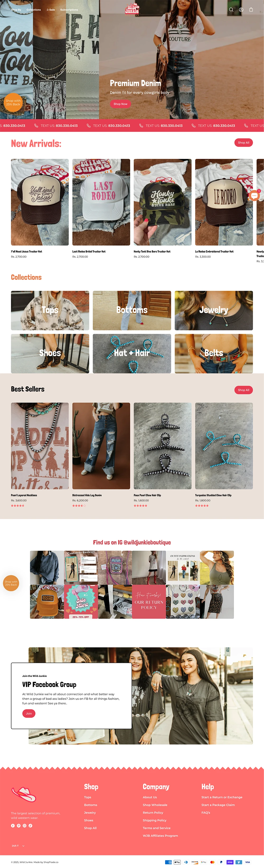Click the Shop Now button on Premium Denim banner

120,104
